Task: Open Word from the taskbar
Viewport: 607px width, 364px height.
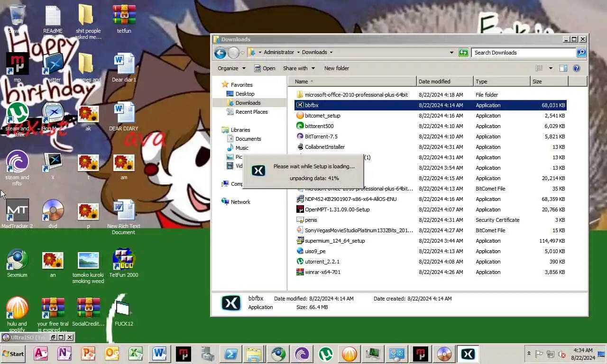Action: pos(159,354)
